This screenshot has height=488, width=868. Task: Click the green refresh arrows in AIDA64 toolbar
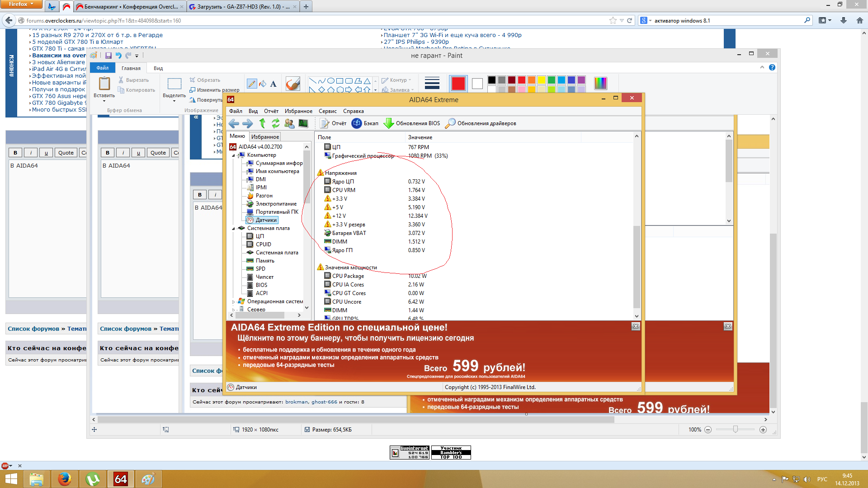pos(275,123)
